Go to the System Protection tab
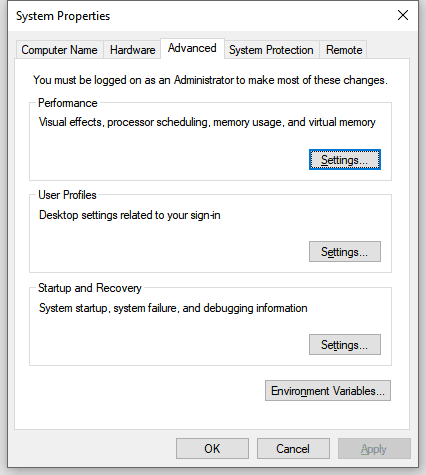 coord(271,50)
